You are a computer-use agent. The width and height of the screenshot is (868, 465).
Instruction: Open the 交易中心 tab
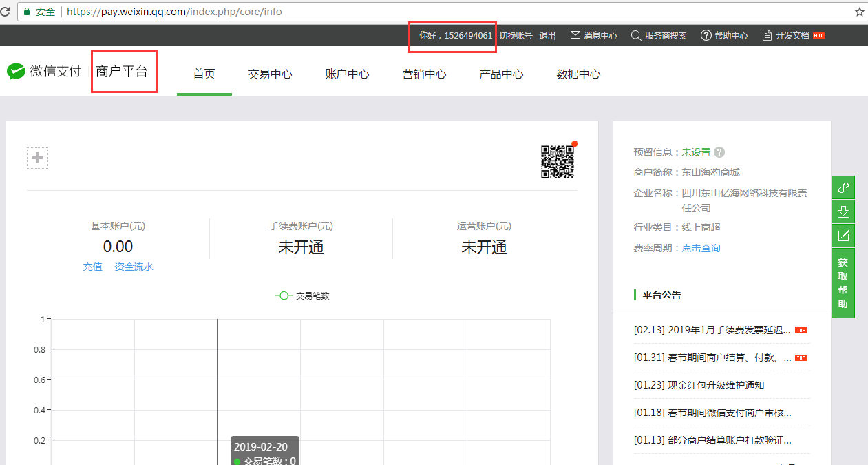pos(271,74)
